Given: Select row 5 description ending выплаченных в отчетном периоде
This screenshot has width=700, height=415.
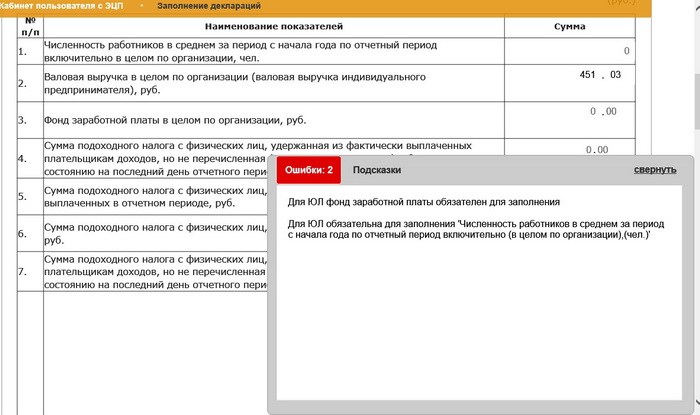Looking at the screenshot, I should point(155,197).
